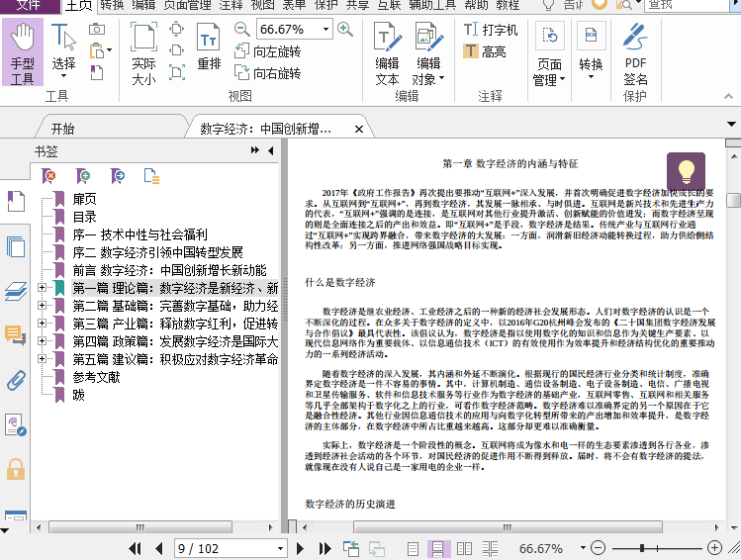Enable single page view mode
The image size is (741, 560).
413,549
